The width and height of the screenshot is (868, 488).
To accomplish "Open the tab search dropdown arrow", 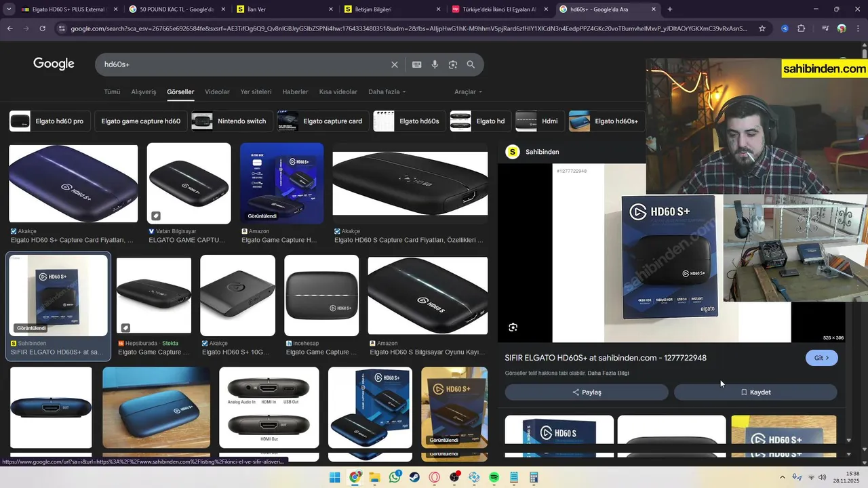I will (x=10, y=9).
